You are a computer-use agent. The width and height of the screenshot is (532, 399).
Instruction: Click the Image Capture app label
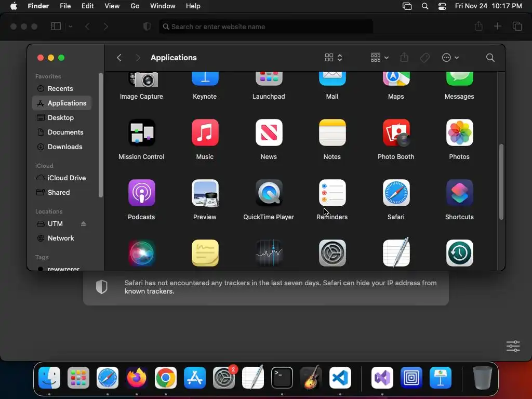[141, 96]
